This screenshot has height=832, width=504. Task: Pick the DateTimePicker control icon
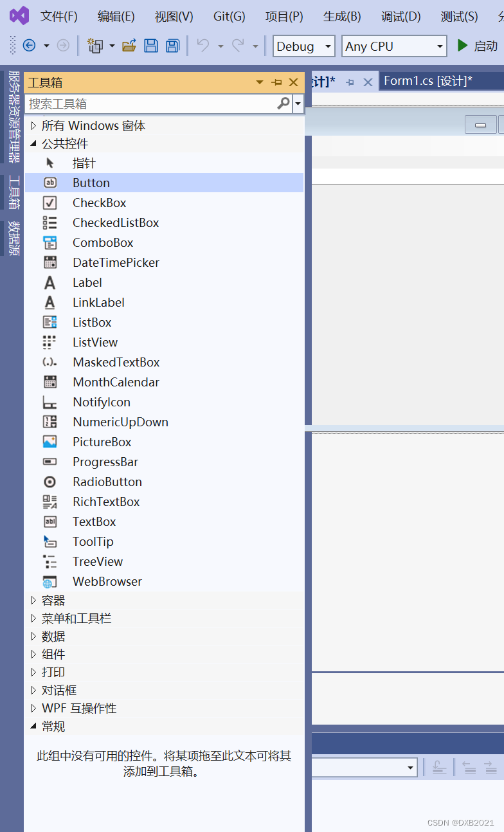pyautogui.click(x=50, y=262)
